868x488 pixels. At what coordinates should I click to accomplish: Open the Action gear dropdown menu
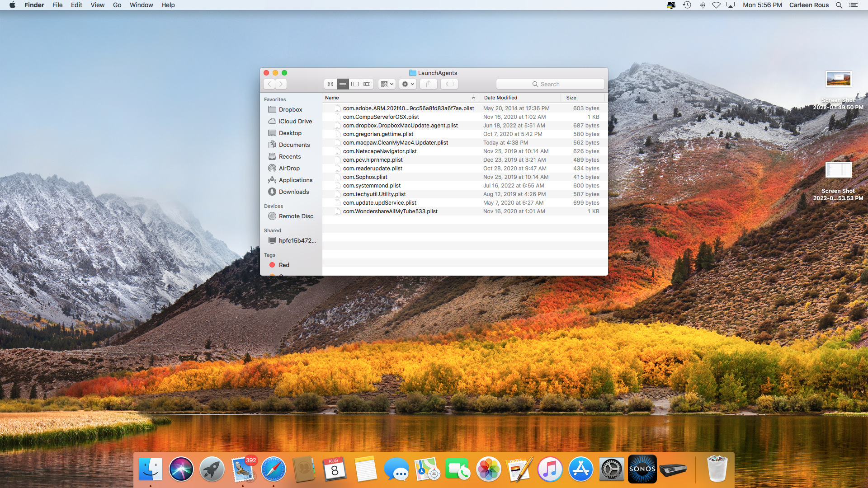(407, 84)
